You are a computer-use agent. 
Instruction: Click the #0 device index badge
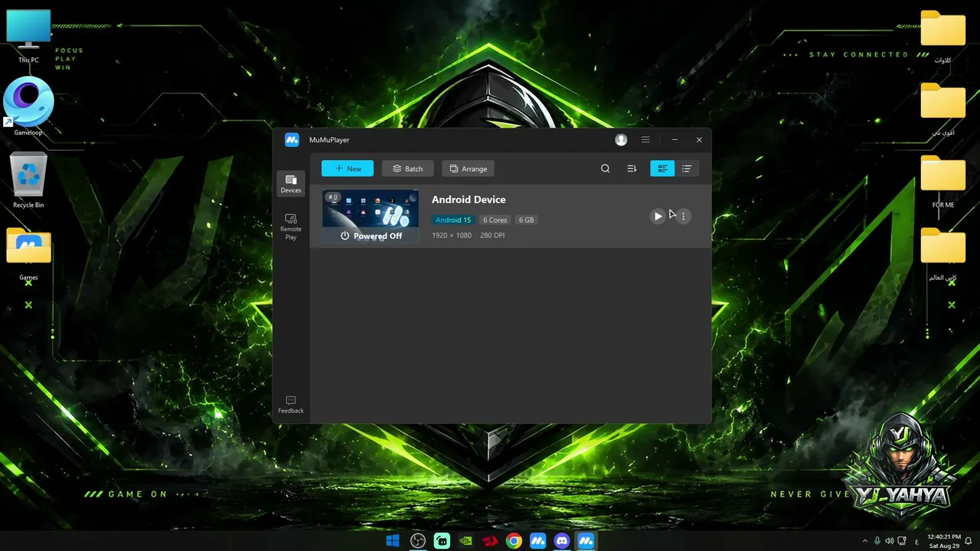[332, 197]
